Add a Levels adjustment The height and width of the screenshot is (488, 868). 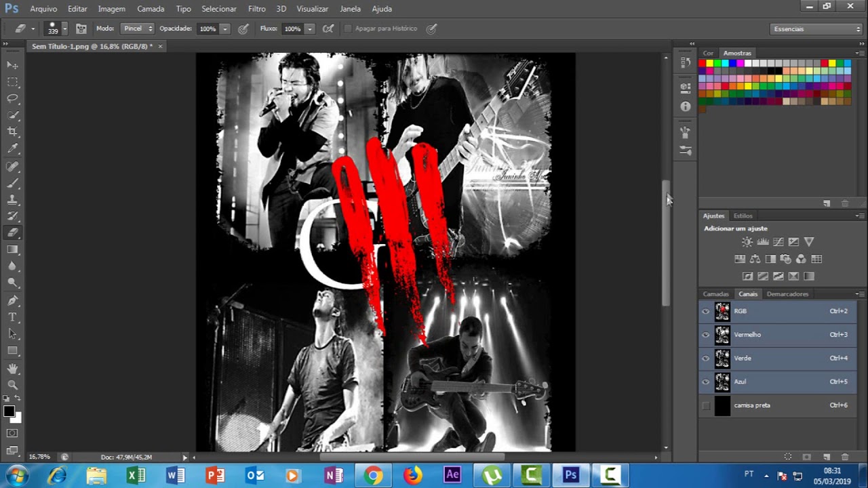762,242
